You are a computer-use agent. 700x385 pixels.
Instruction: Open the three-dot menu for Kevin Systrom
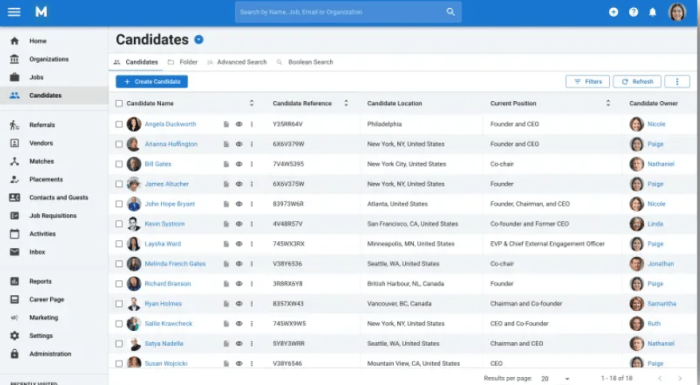[x=252, y=224]
